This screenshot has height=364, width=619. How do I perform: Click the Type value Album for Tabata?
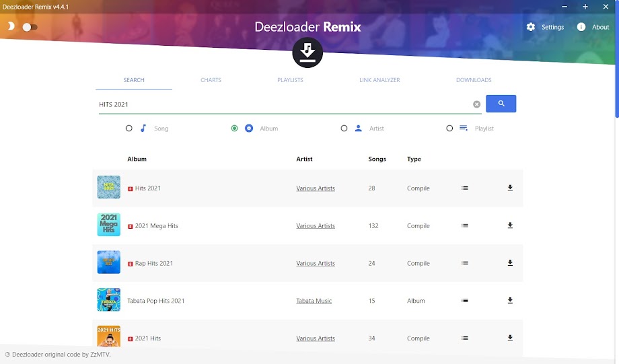(x=416, y=301)
